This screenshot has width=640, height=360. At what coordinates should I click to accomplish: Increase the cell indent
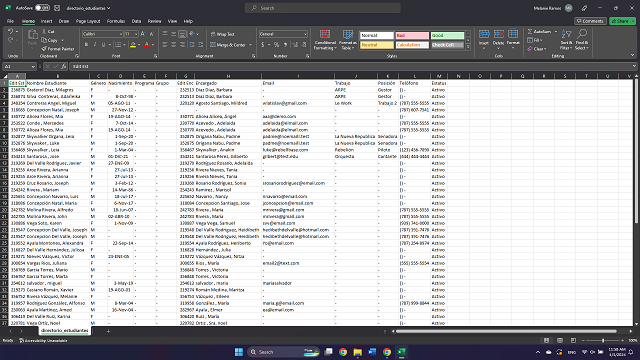pos(200,45)
